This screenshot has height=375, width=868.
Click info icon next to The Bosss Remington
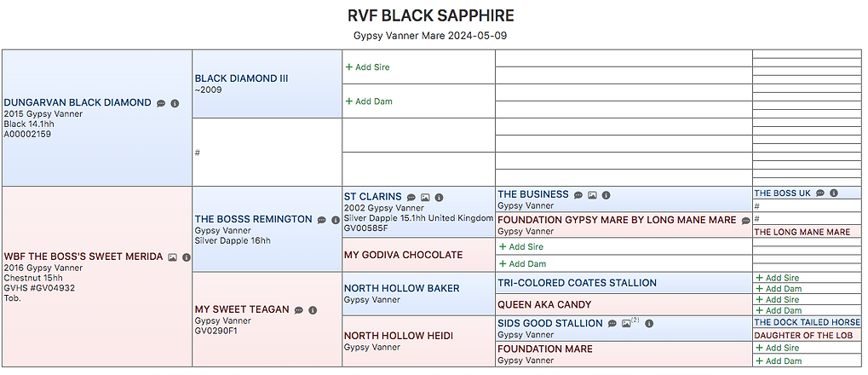[x=336, y=220]
